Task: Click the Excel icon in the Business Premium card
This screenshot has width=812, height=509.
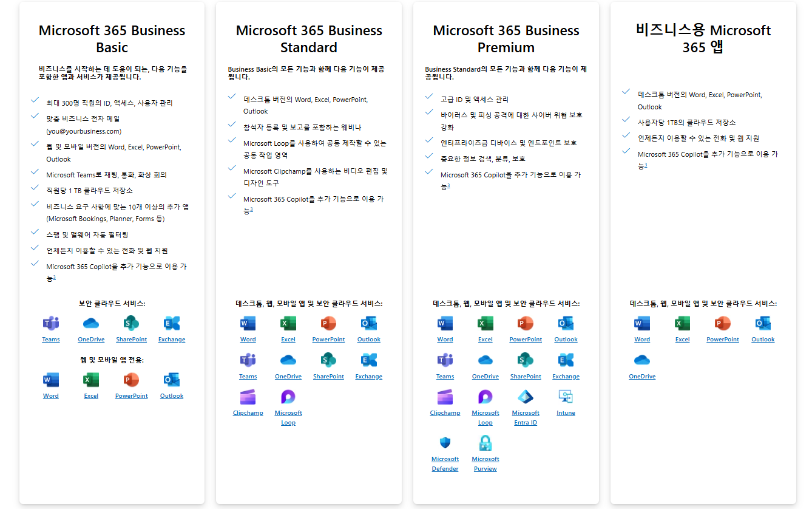Action: pos(486,323)
